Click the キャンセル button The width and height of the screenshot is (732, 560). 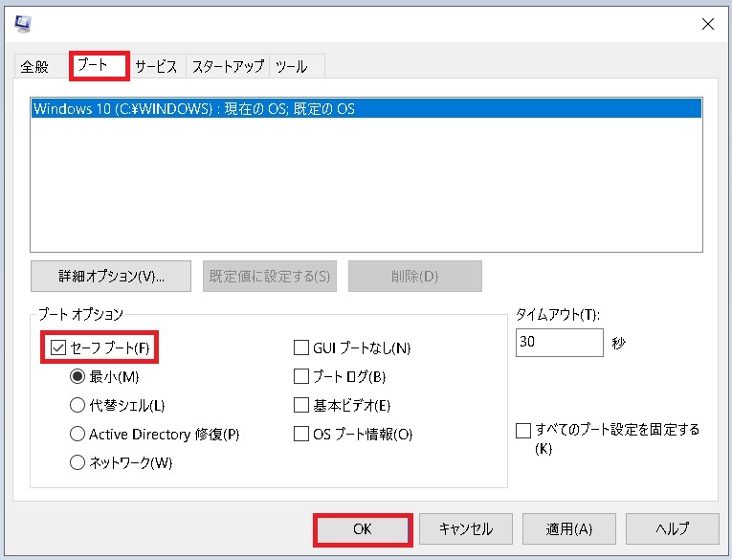click(466, 529)
